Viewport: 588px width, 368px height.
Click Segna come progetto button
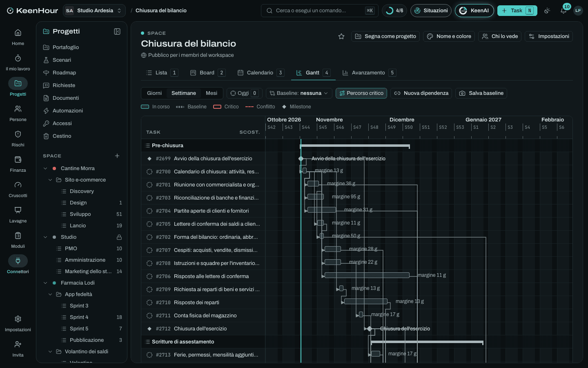pyautogui.click(x=385, y=36)
